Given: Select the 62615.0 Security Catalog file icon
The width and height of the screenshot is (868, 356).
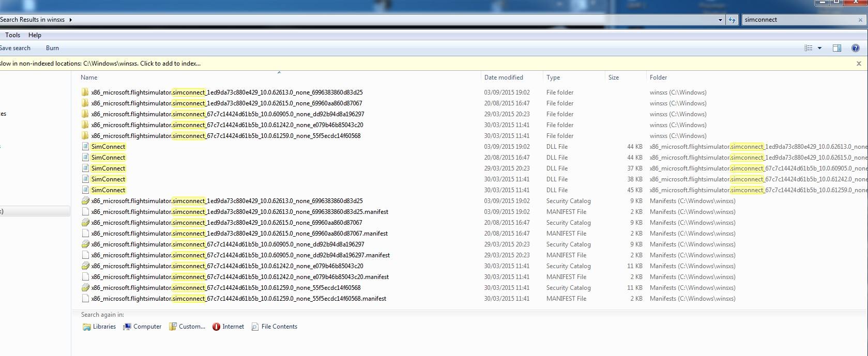Looking at the screenshot, I should tap(85, 223).
